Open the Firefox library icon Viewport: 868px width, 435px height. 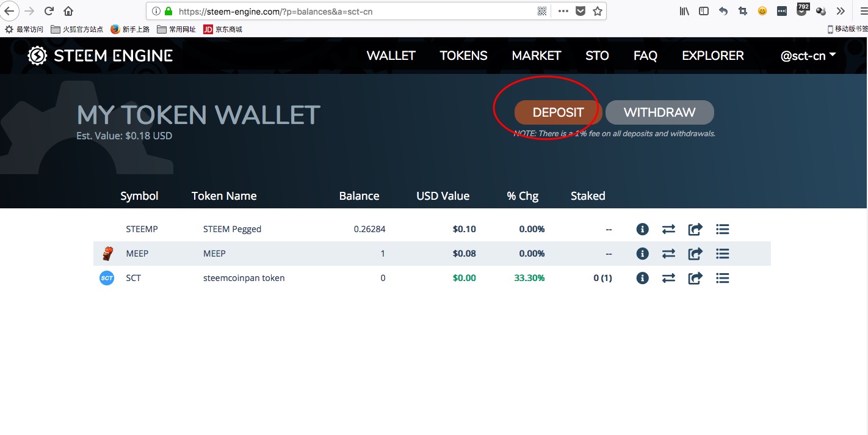point(685,11)
